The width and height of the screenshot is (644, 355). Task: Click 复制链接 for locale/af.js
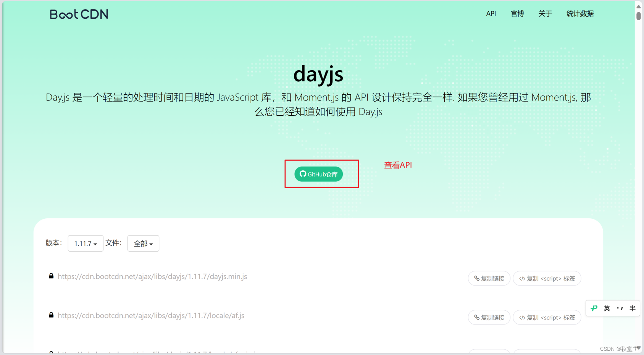pyautogui.click(x=489, y=317)
